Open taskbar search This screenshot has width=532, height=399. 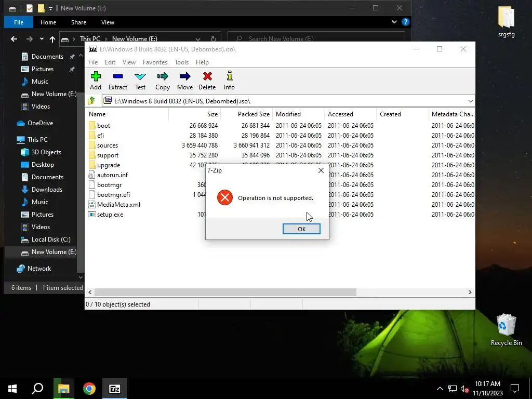[37, 389]
